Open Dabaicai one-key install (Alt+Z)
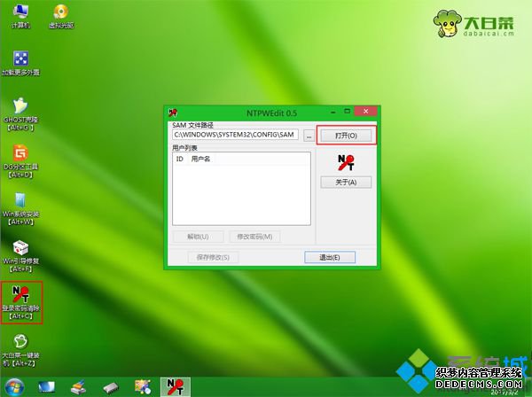532x397 pixels. (x=20, y=351)
